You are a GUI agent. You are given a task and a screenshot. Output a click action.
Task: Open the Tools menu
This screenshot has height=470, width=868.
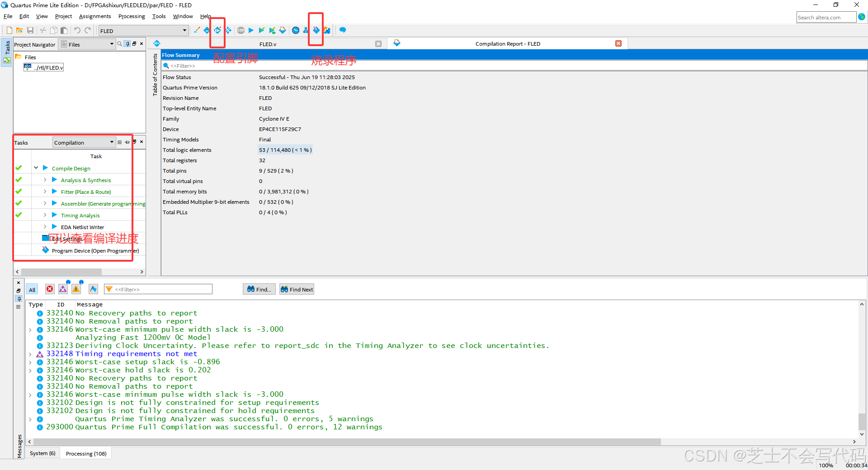(x=159, y=16)
